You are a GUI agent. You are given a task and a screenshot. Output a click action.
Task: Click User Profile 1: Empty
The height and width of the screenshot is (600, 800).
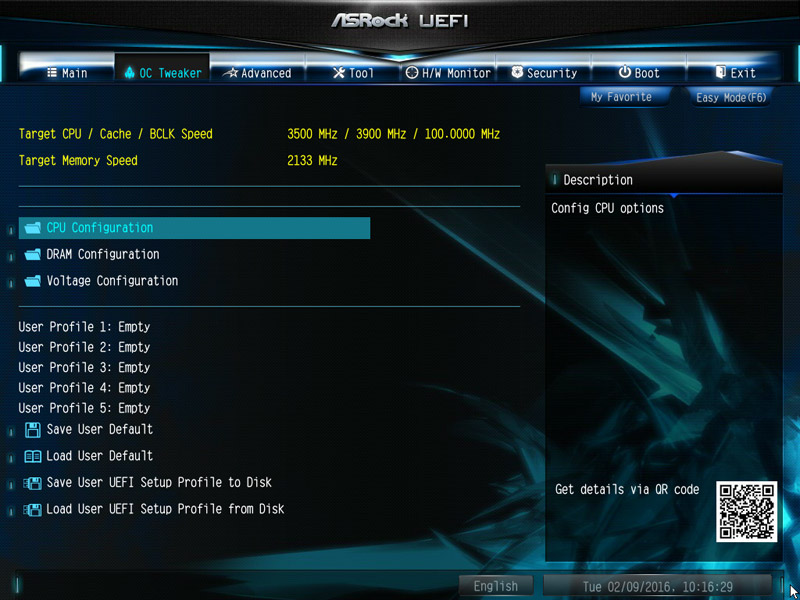point(84,327)
